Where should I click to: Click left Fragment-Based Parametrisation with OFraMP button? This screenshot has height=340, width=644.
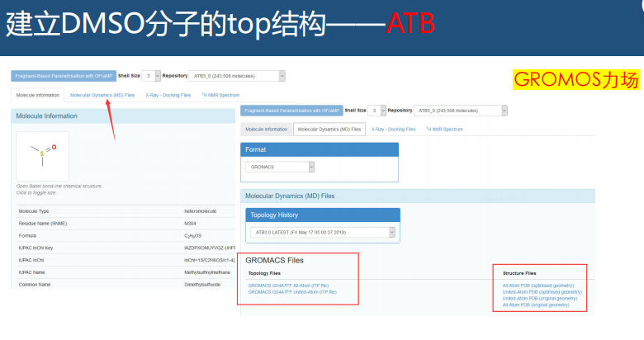pyautogui.click(x=64, y=76)
